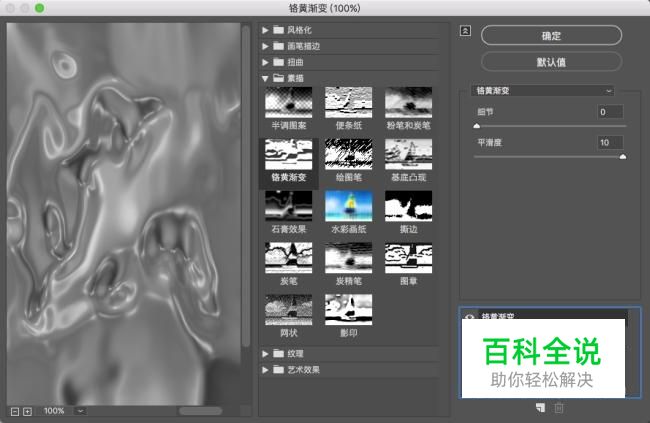Click the zoom out minus icon
Viewport: 650px width, 423px height.
coord(15,411)
